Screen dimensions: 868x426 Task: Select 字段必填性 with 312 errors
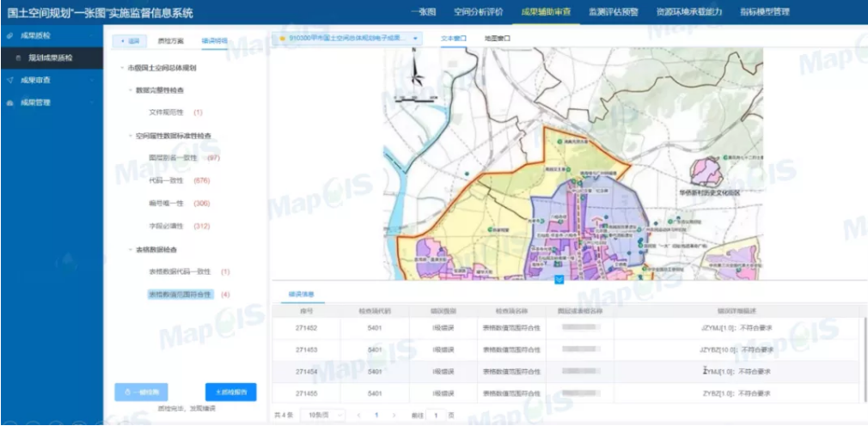pos(168,226)
